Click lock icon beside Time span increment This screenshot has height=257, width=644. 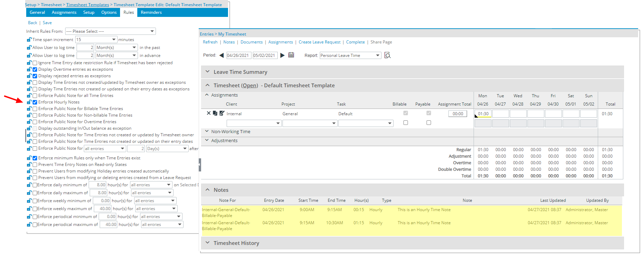[29, 40]
